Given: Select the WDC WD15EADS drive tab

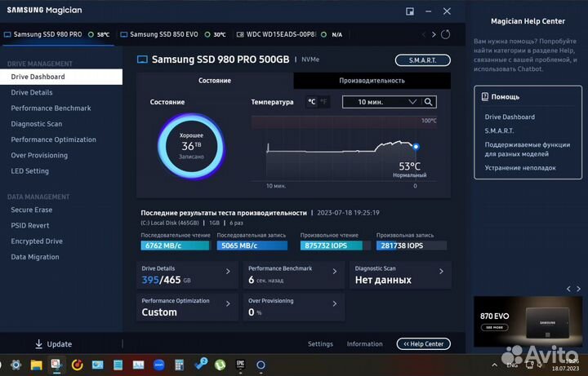Looking at the screenshot, I should click(x=289, y=34).
